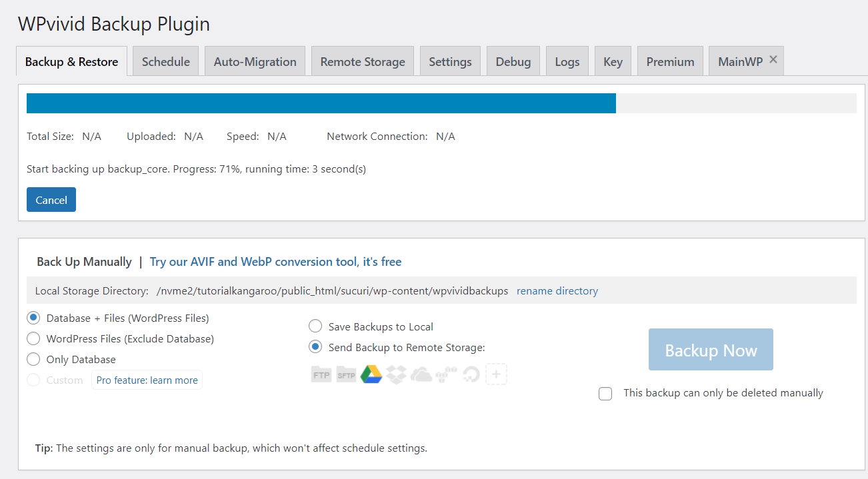Image resolution: width=868 pixels, height=479 pixels.
Task: Open the AVIF and WebP conversion tool
Action: click(x=275, y=261)
